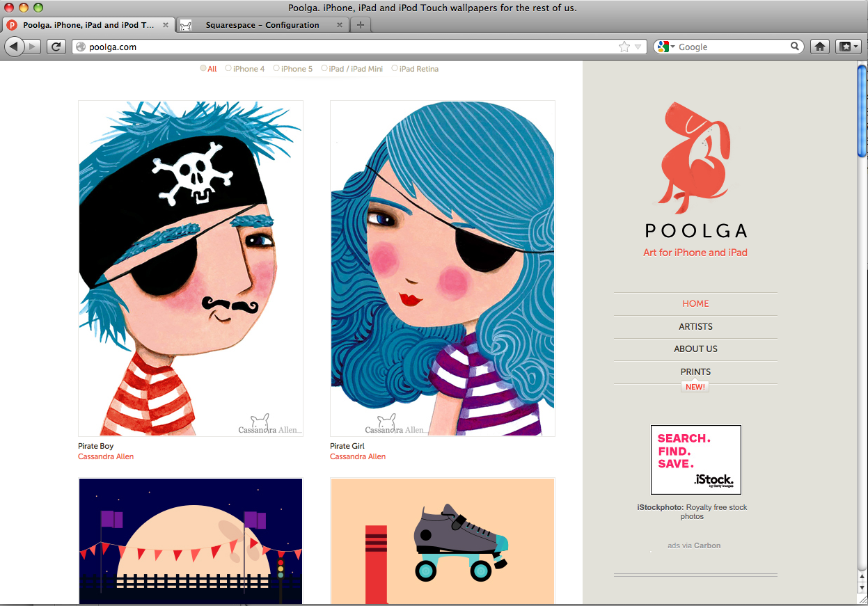Open the address bar history dropdown arrow

(638, 47)
